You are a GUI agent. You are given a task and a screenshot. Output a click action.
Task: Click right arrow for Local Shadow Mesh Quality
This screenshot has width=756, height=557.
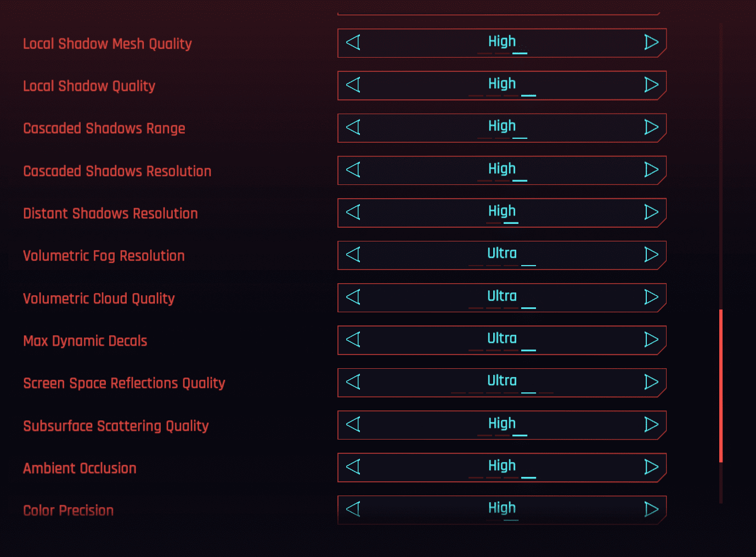651,42
